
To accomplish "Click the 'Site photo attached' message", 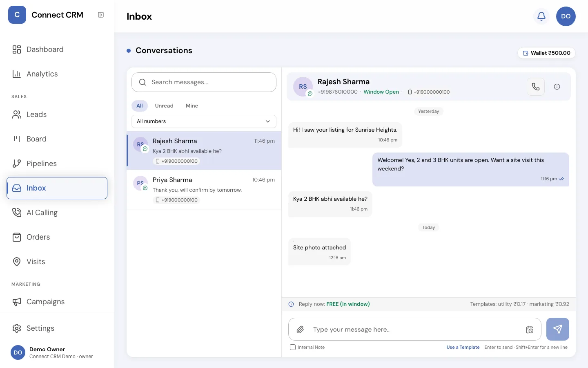I will [x=319, y=252].
